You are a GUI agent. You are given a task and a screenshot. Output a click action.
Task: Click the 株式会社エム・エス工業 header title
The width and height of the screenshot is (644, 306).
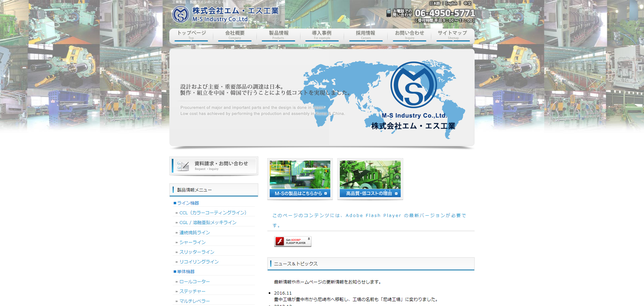pyautogui.click(x=235, y=11)
